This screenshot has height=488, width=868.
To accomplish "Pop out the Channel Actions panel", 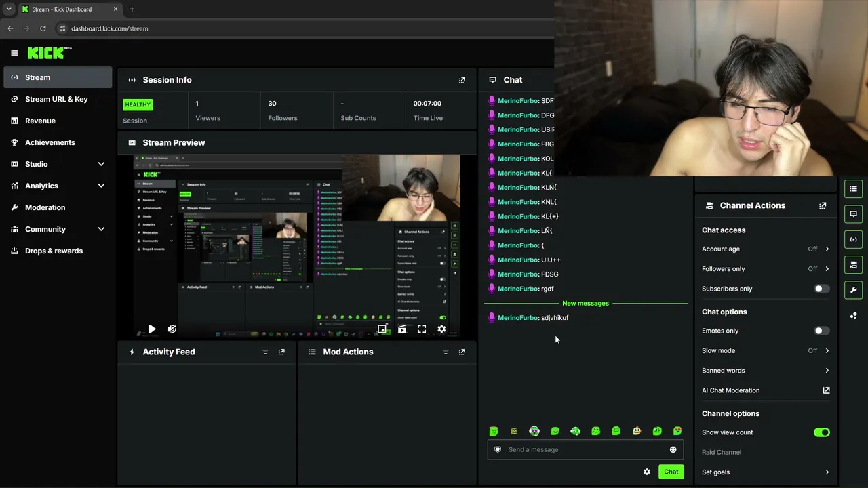I will pos(823,205).
